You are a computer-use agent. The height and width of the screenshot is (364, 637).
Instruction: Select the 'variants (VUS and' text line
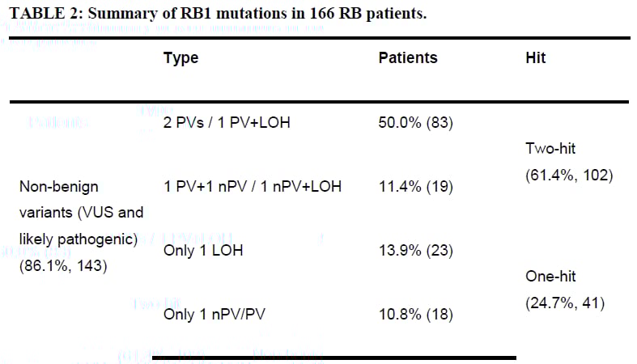(81, 213)
